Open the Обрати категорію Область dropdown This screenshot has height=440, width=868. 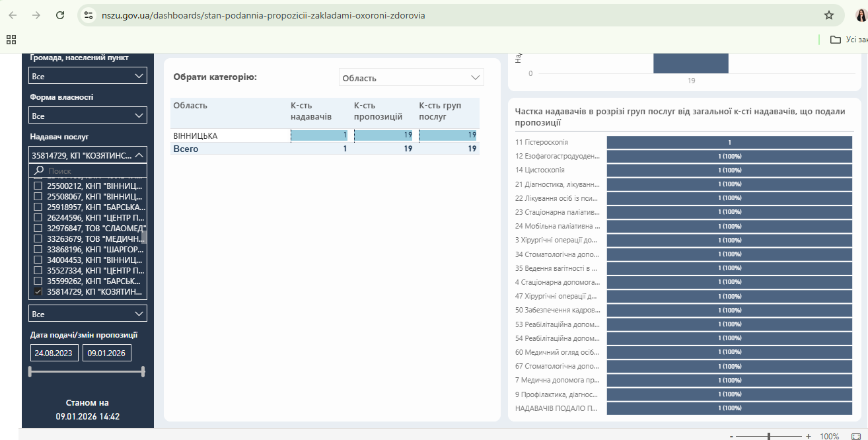click(411, 78)
